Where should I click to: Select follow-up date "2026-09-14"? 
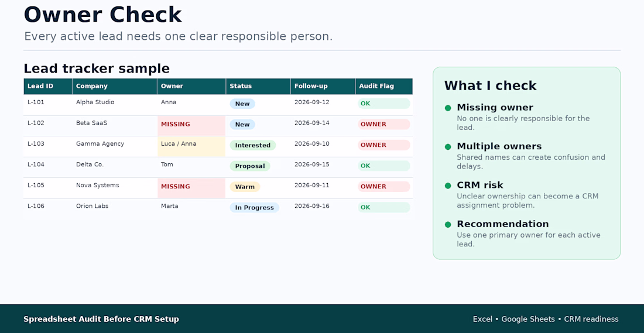(312, 123)
